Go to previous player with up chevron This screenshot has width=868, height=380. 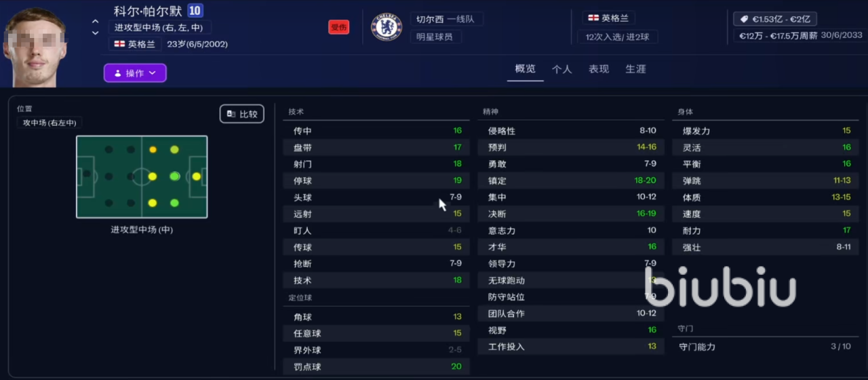96,22
